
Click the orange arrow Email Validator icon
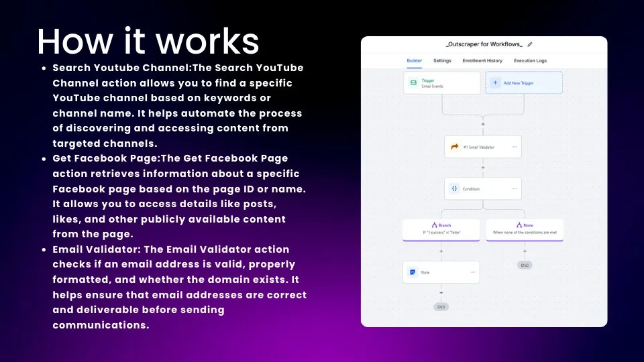[455, 147]
